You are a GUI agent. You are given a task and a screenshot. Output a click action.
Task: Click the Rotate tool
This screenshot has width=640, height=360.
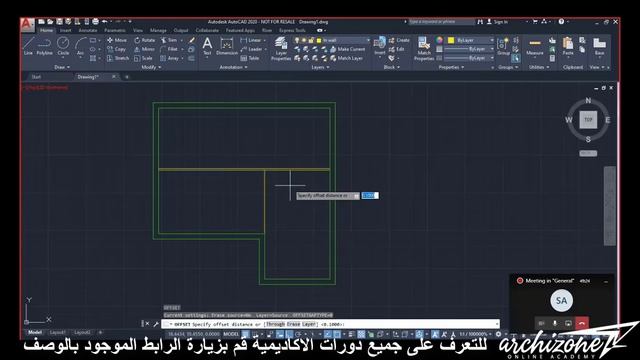(x=145, y=40)
